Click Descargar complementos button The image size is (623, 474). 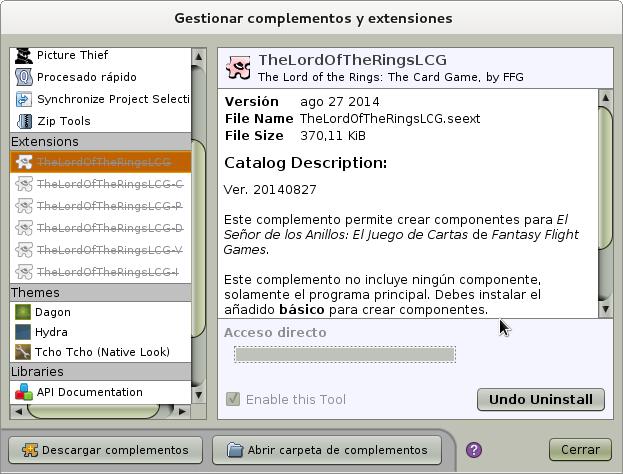point(105,450)
